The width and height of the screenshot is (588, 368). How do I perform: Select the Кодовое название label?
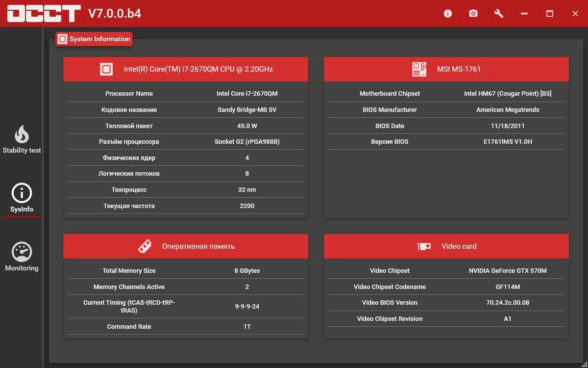129,109
